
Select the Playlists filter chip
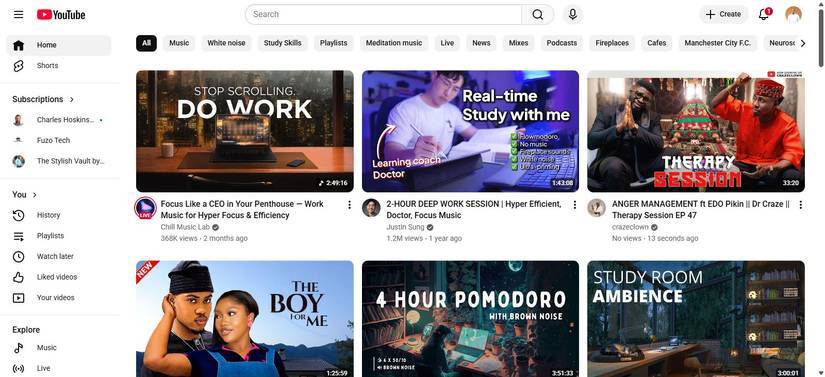click(x=334, y=43)
